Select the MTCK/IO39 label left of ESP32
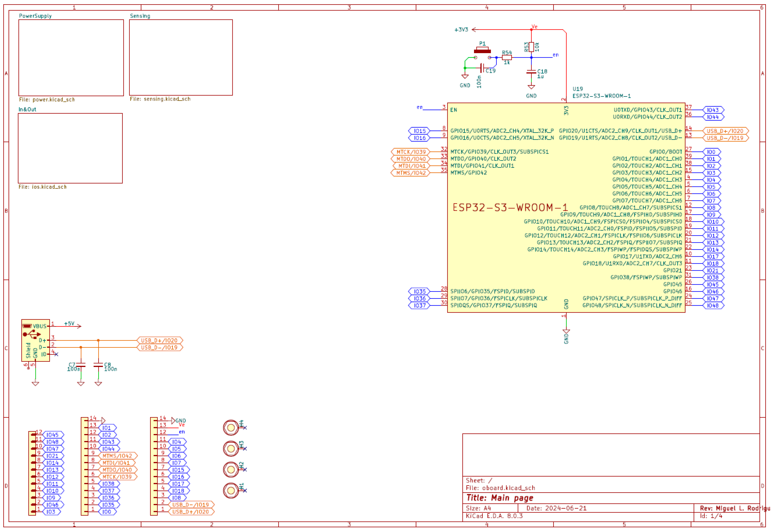This screenshot has height=532, width=774. click(x=411, y=152)
